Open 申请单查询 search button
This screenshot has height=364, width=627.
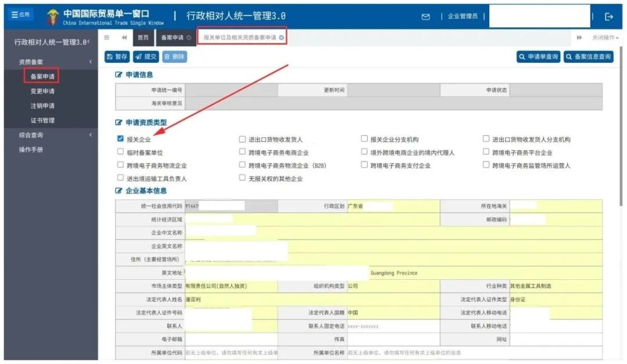click(x=538, y=57)
